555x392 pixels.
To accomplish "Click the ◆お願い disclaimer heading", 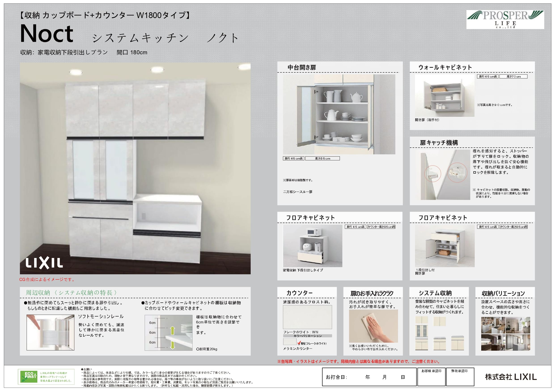I will (86, 369).
